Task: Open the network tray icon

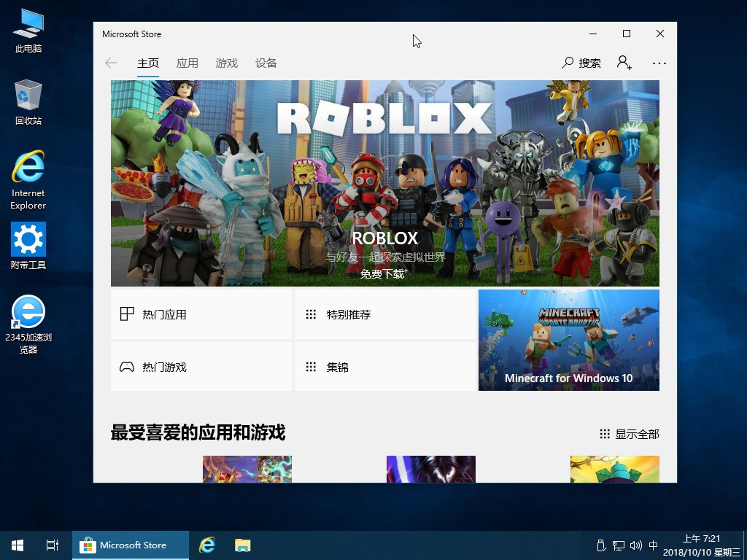Action: click(x=619, y=545)
